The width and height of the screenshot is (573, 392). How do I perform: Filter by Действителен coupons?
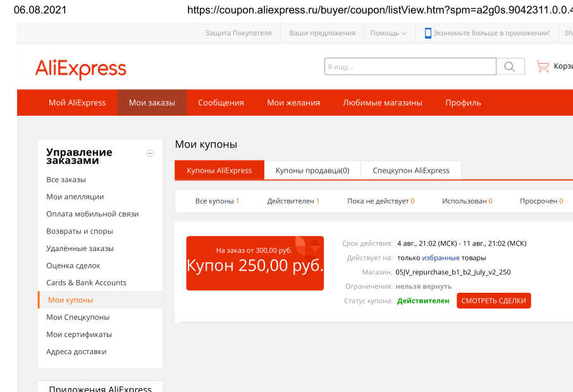tap(293, 201)
